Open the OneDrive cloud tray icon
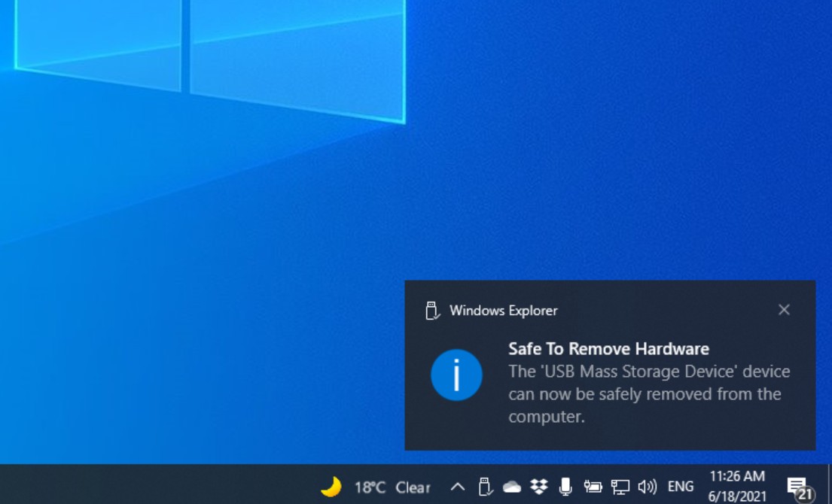The height and width of the screenshot is (504, 832). pyautogui.click(x=512, y=487)
